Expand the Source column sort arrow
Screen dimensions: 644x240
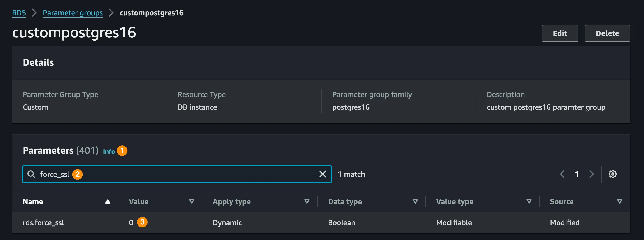tap(619, 201)
